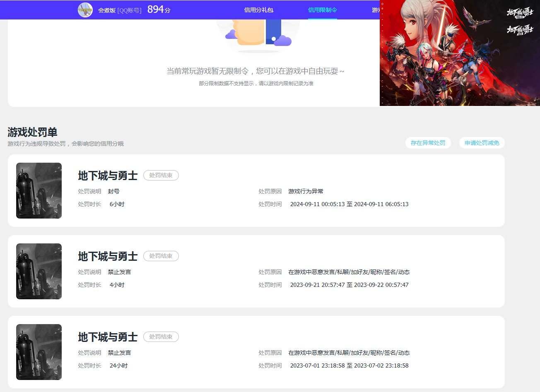The image size is (540, 392).
Task: Click the game thumbnail in the 6小时 punishment card
Action: [39, 190]
